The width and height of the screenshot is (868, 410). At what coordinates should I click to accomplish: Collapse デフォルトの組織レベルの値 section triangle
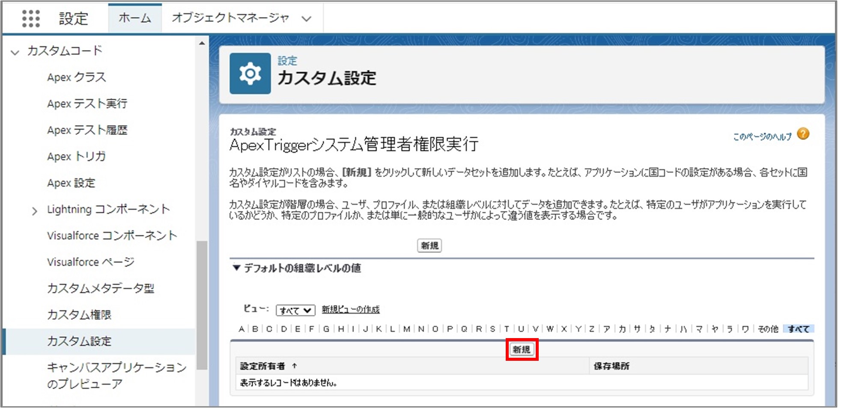[x=236, y=268]
